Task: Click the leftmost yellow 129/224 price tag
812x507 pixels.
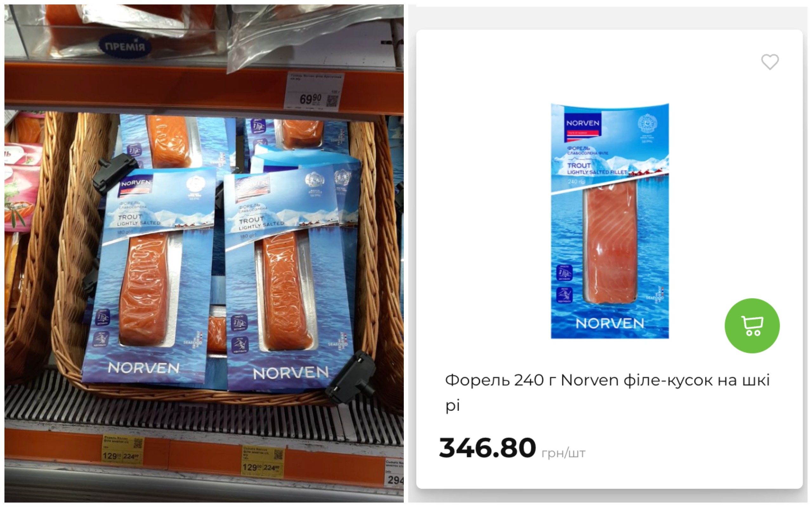Action: 122,449
